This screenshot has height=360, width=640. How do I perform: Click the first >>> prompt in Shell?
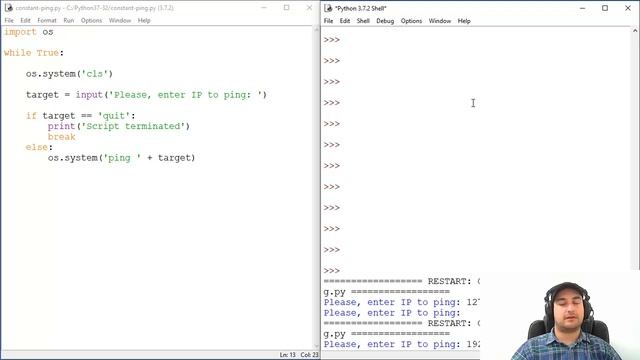pyautogui.click(x=331, y=40)
